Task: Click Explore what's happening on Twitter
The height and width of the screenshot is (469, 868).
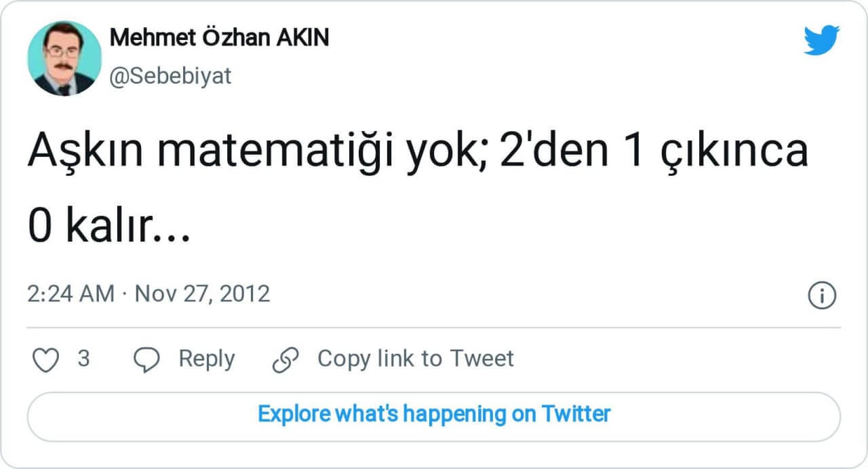Action: [434, 413]
